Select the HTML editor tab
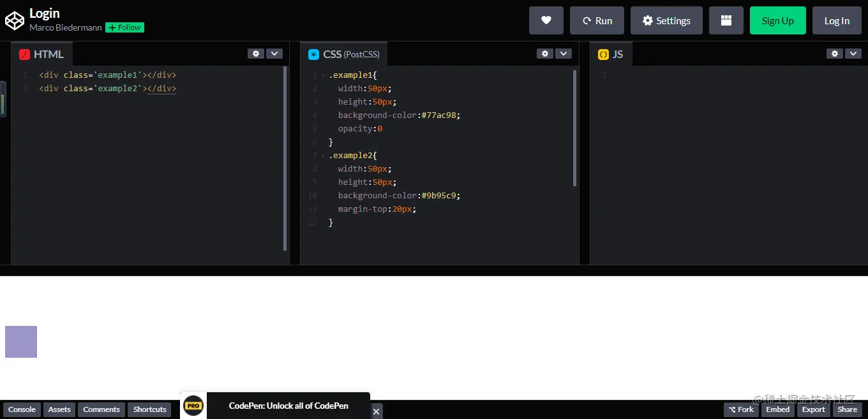This screenshot has width=868, height=419. [x=42, y=54]
